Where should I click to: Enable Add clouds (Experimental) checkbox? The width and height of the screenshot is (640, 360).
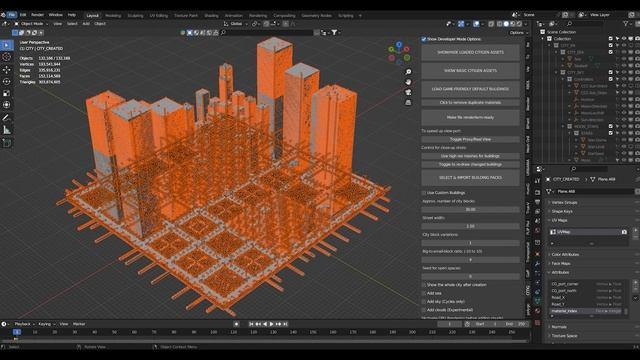click(424, 310)
